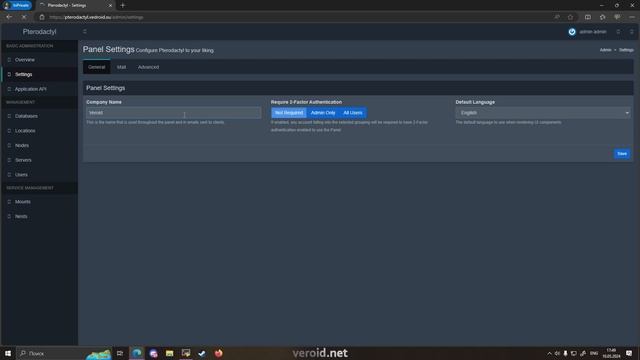Open Settings in the sidebar
Screen dimensions: 640x360
click(39, 74)
